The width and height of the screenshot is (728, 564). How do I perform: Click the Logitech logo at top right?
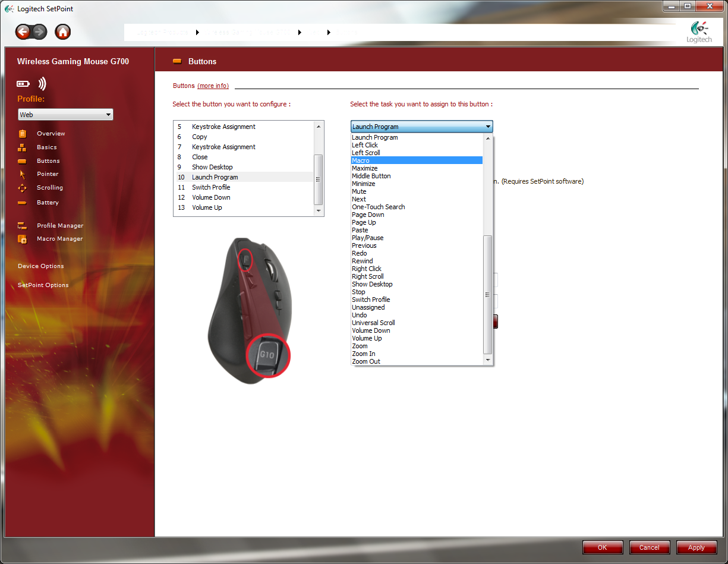[x=699, y=32]
